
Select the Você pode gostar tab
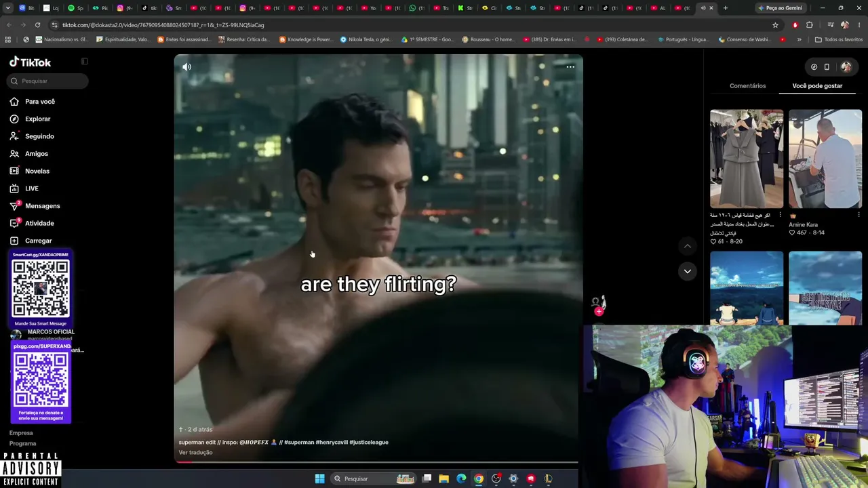[x=817, y=86]
